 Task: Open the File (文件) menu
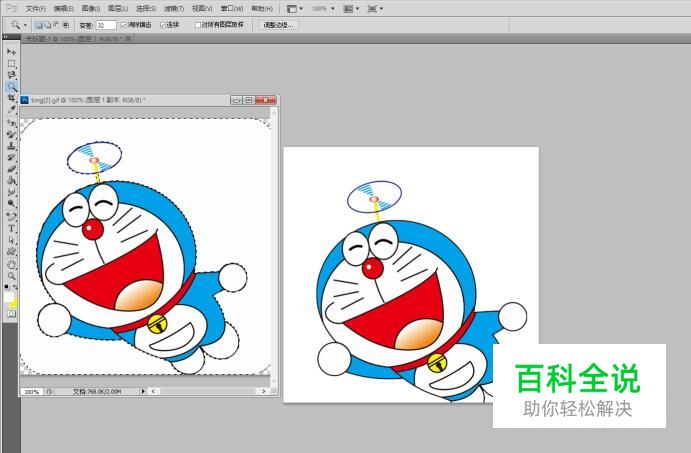coord(36,8)
